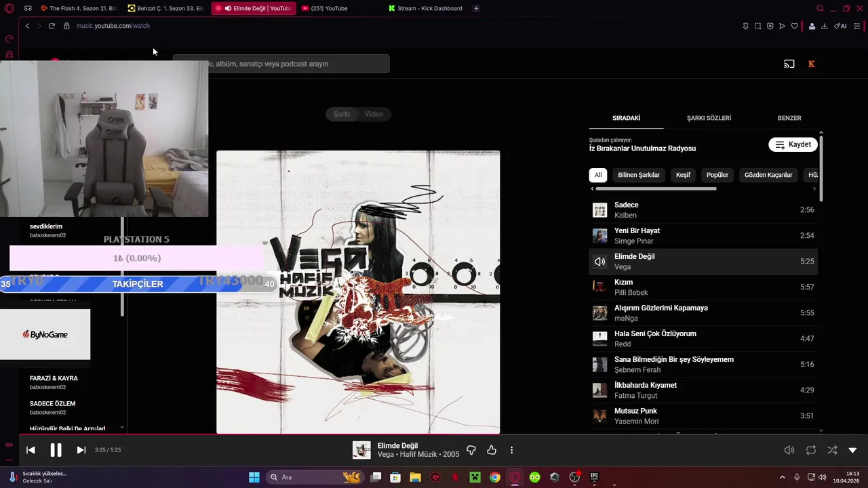Open the Opera AI assistant button
This screenshot has height=488, width=868.
840,26
